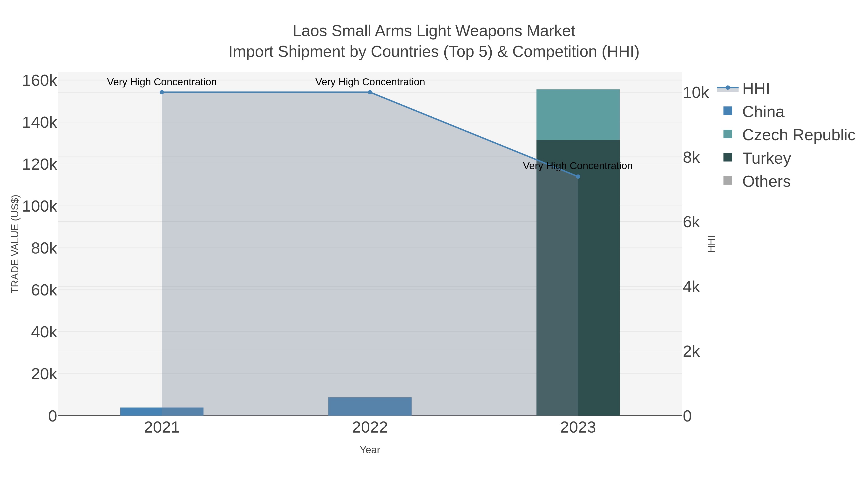Image resolution: width=868 pixels, height=488 pixels.
Task: Click the 140k left axis tick
Action: point(40,123)
